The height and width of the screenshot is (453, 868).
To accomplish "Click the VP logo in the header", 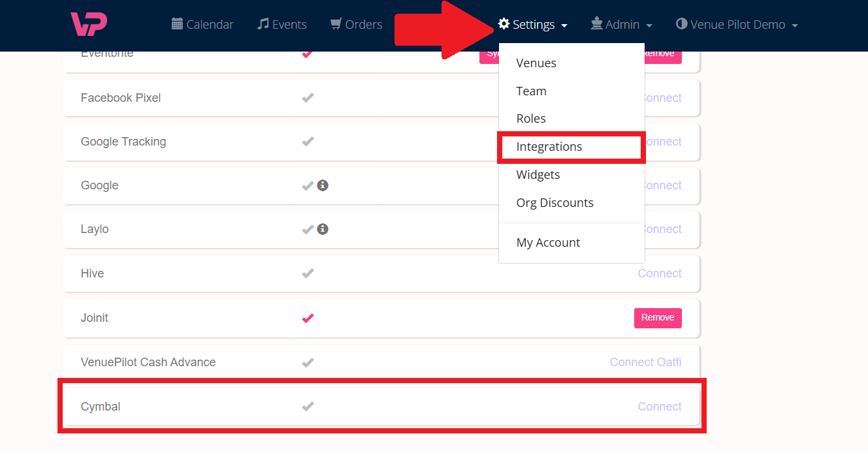I will point(89,24).
